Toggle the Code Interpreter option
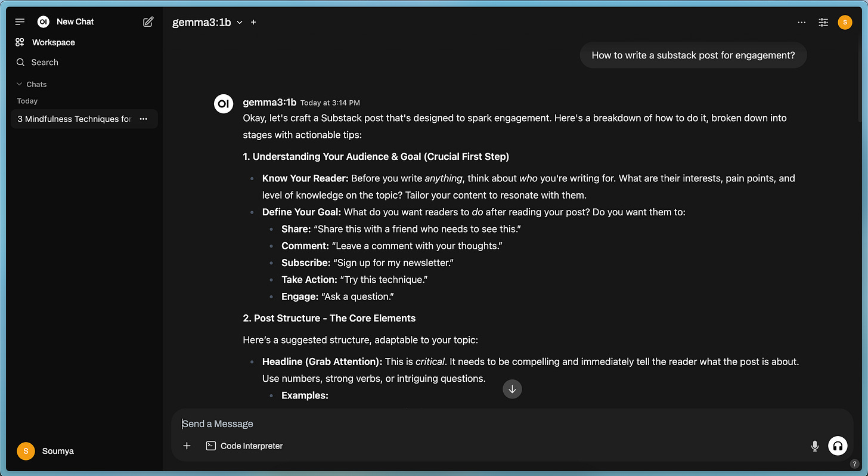Screen dimensions: 868x476 point(244,446)
